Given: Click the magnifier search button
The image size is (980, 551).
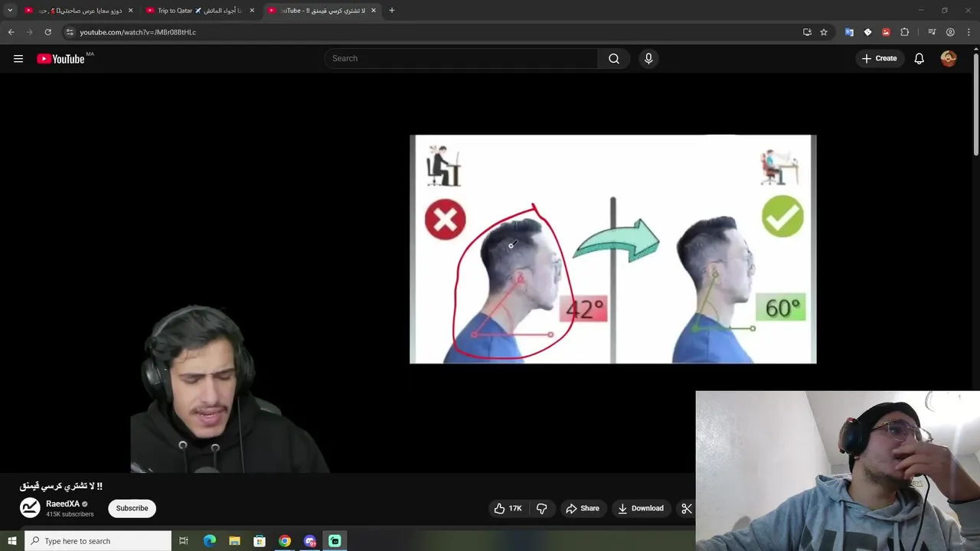Looking at the screenshot, I should point(614,58).
